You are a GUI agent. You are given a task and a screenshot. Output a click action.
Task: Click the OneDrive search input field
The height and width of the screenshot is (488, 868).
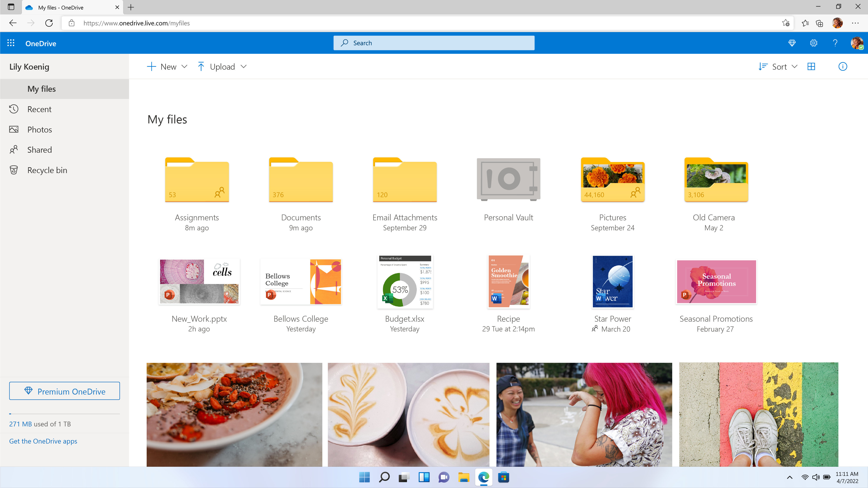pyautogui.click(x=433, y=42)
